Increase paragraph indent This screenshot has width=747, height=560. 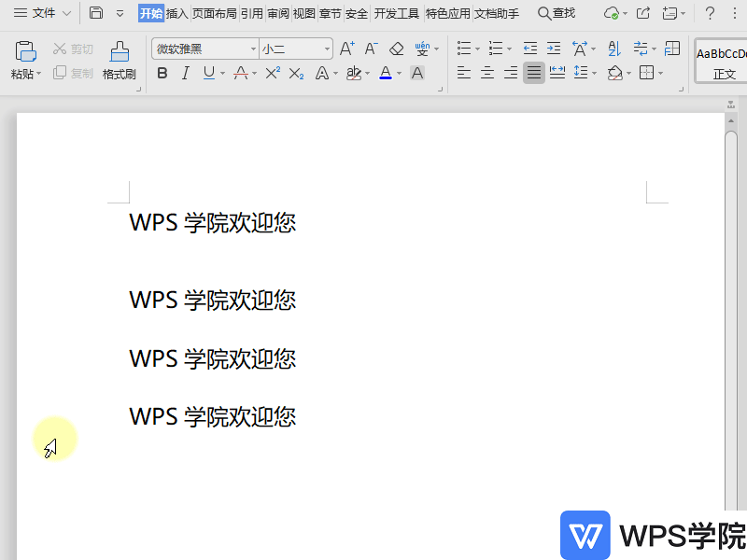coord(554,49)
